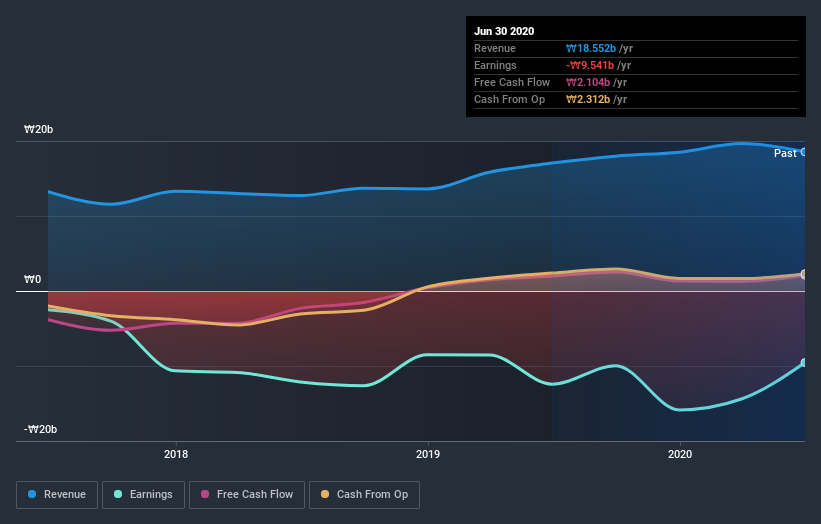Click the ₩18.552b revenue value in tooltip
Screen dimensions: 821x524
(x=591, y=48)
